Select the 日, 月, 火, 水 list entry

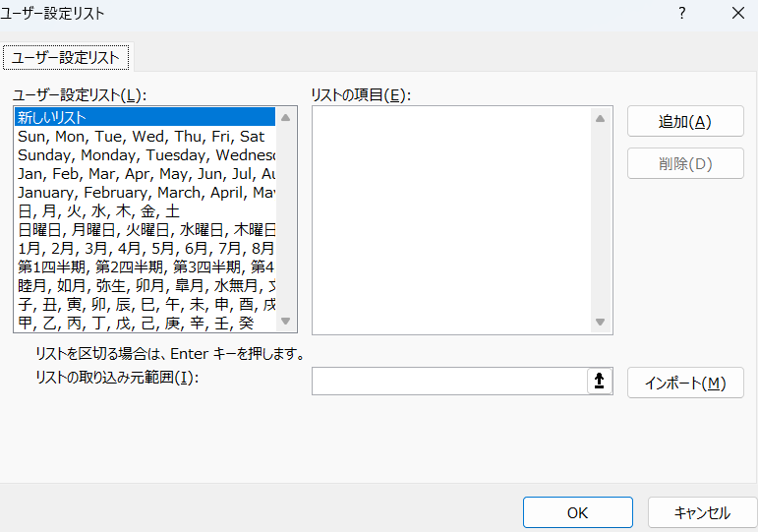tap(98, 211)
